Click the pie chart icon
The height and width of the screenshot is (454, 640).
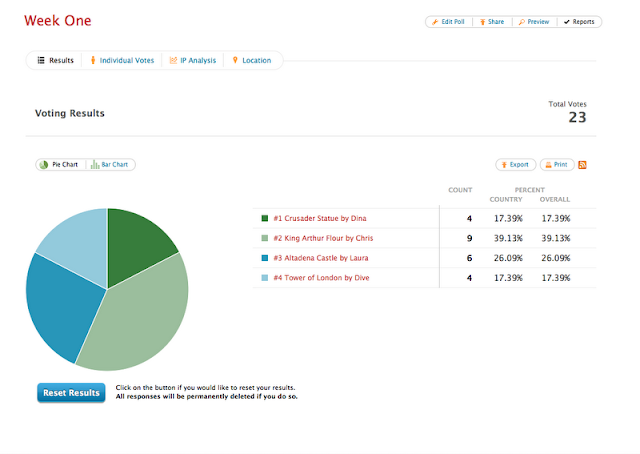tap(44, 165)
